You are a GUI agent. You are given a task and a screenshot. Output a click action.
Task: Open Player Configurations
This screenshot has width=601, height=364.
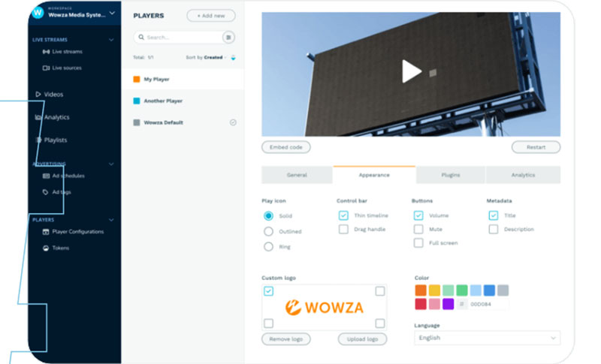coord(73,232)
